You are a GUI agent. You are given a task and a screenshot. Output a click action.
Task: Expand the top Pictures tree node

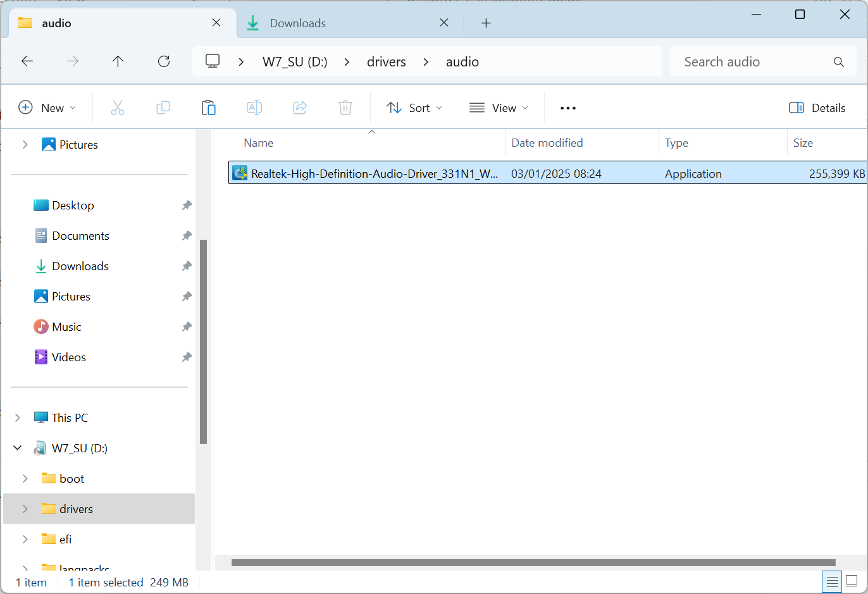(x=25, y=145)
